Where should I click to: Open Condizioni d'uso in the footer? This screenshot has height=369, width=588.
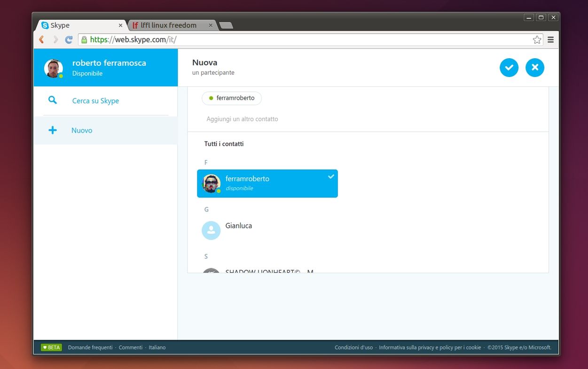[x=353, y=347]
